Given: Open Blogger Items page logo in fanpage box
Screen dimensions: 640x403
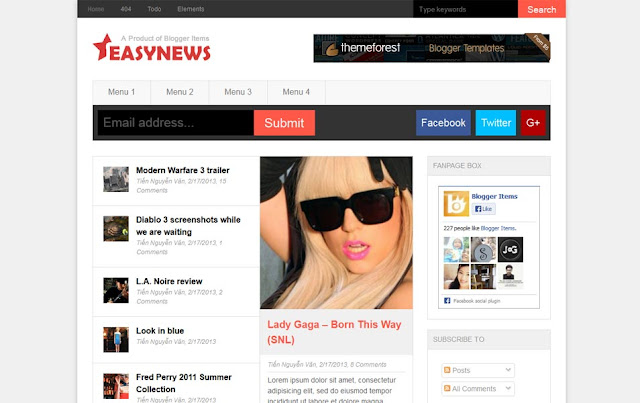Looking at the screenshot, I should 456,203.
